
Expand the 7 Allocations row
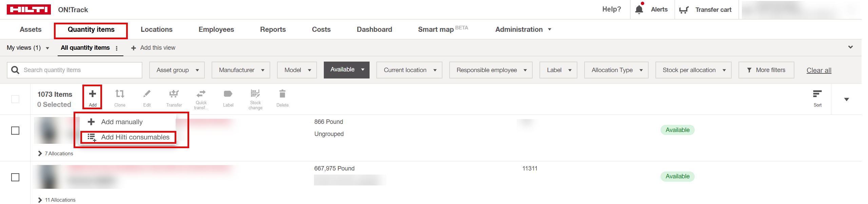tap(40, 154)
